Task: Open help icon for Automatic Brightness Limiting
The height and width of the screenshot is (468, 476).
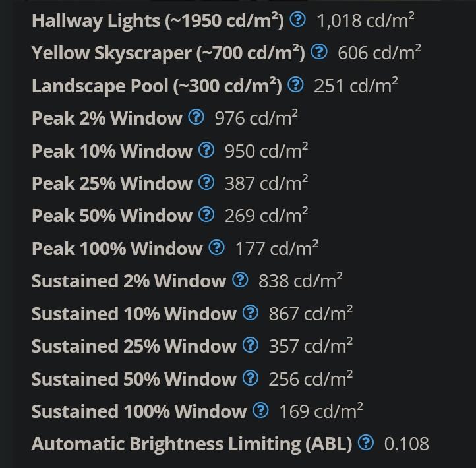Action: [x=366, y=443]
